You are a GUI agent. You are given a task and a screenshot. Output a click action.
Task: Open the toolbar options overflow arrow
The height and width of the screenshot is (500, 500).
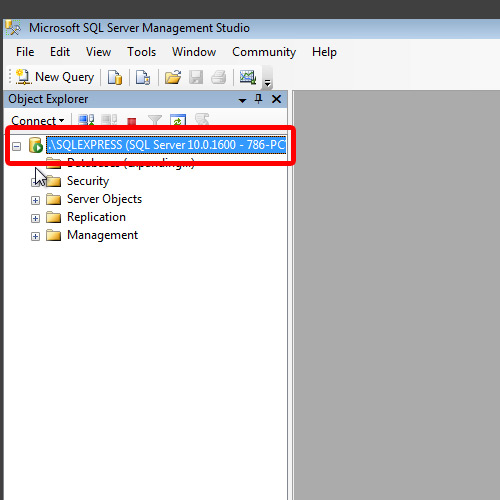pos(267,82)
